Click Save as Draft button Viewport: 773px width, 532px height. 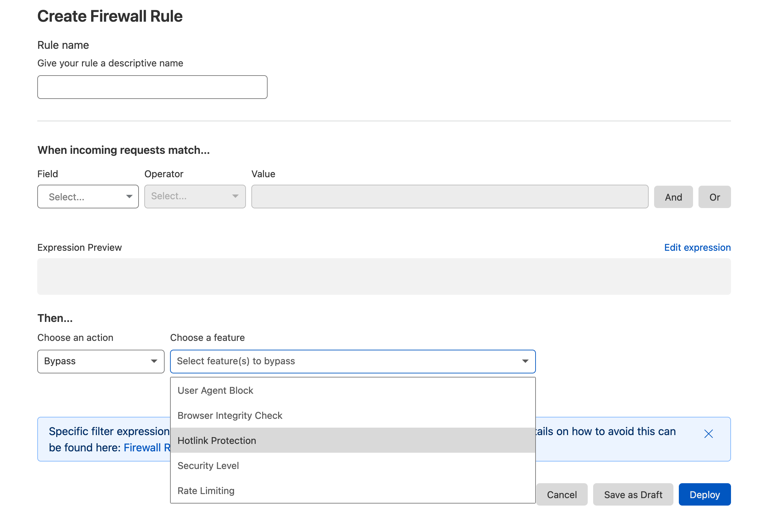633,495
